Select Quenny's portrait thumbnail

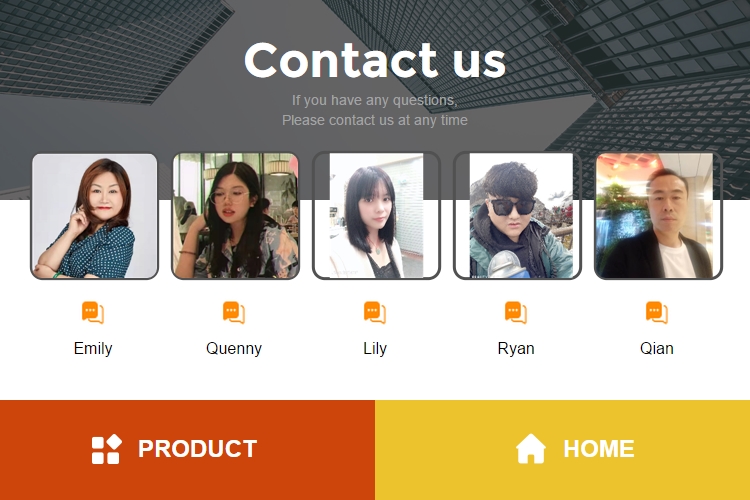pyautogui.click(x=235, y=216)
